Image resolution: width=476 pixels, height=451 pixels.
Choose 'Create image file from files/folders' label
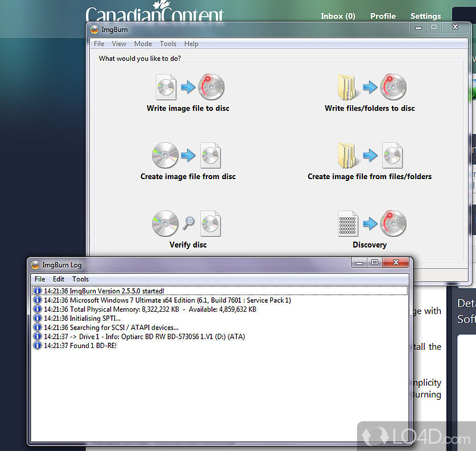369,177
